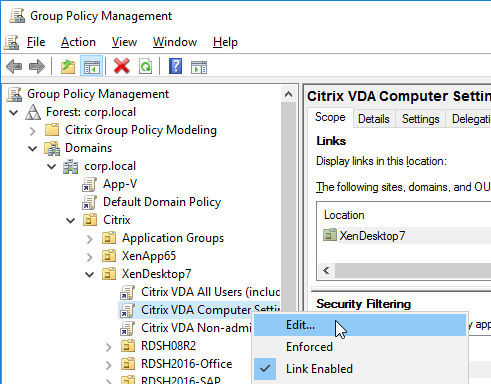Select the Default Domain Policy label
491x384 pixels.
162,202
